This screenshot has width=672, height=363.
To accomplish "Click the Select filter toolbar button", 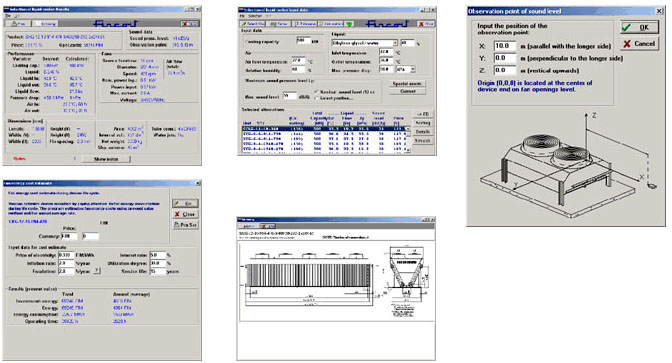I will pyautogui.click(x=252, y=24).
